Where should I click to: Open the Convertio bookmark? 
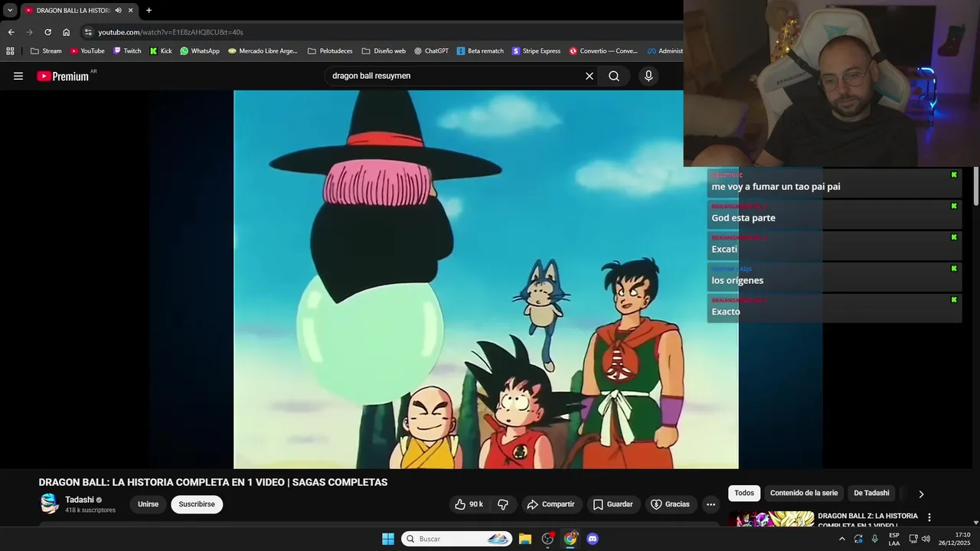click(603, 51)
